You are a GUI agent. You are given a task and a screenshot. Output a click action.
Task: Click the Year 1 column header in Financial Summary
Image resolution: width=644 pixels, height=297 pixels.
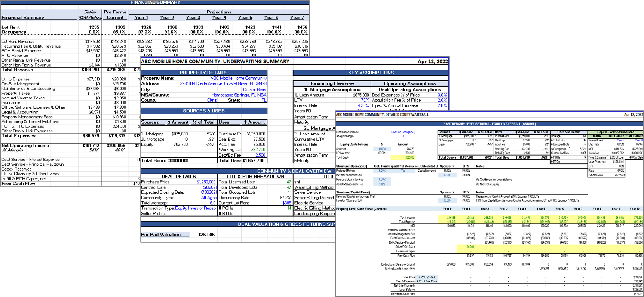pos(141,18)
